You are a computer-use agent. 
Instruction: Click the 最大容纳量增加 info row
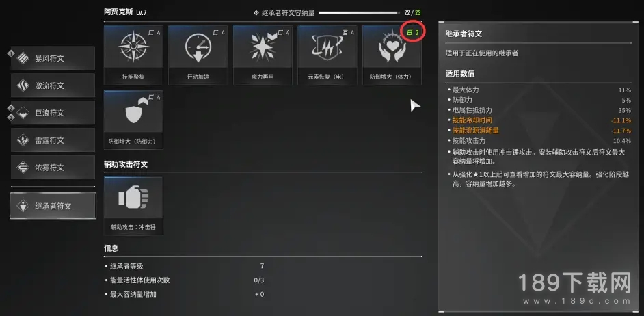click(x=185, y=294)
